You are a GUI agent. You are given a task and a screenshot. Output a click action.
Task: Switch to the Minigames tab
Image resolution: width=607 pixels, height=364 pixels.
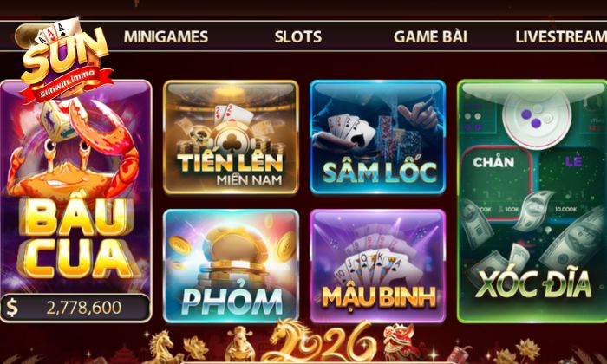point(166,36)
